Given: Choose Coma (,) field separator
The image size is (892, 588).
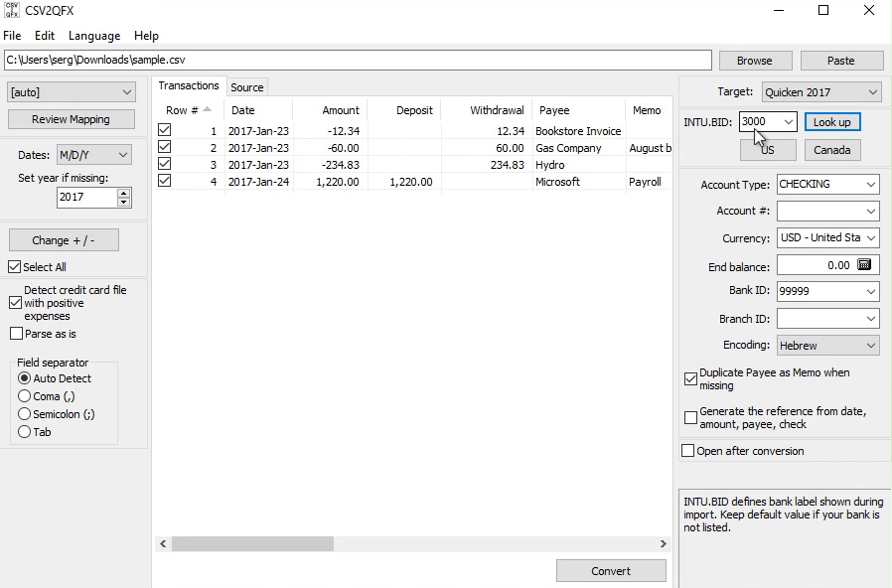Looking at the screenshot, I should (x=24, y=396).
